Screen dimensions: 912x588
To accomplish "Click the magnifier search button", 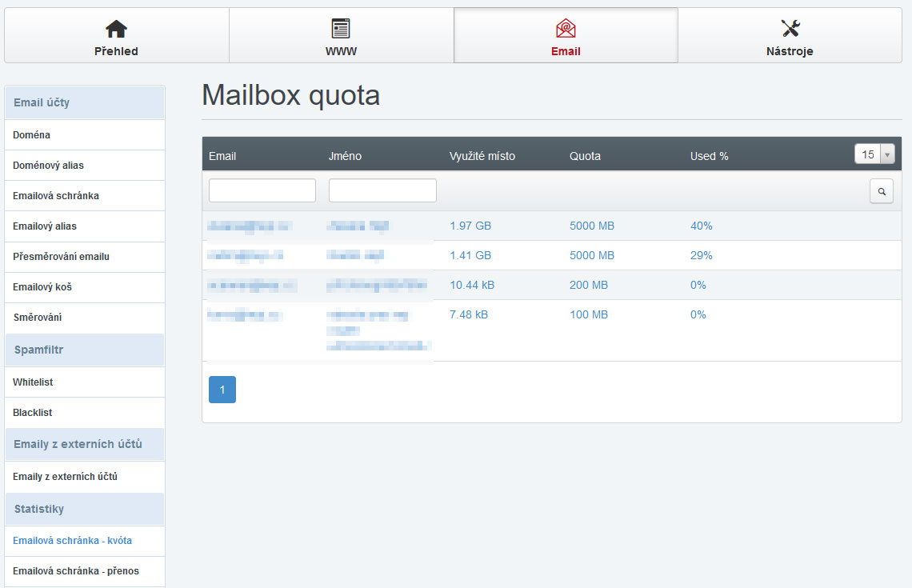I will [881, 191].
